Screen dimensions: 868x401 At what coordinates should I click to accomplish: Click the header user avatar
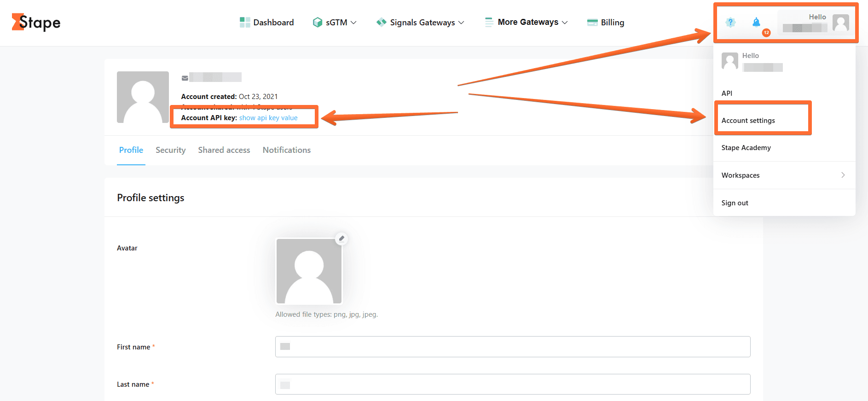pos(841,23)
